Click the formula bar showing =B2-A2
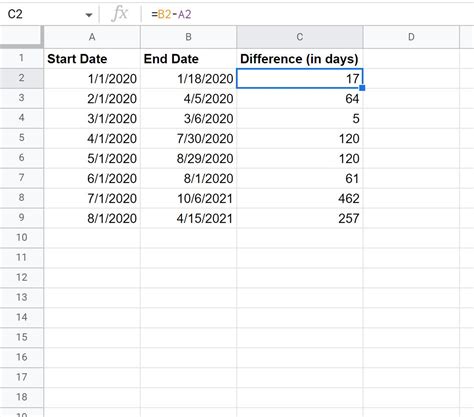Viewport: 474px width, 417px height. [x=307, y=14]
